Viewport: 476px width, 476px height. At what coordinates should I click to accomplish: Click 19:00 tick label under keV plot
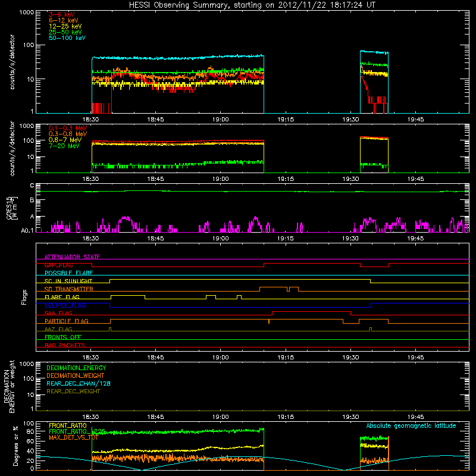pos(220,120)
